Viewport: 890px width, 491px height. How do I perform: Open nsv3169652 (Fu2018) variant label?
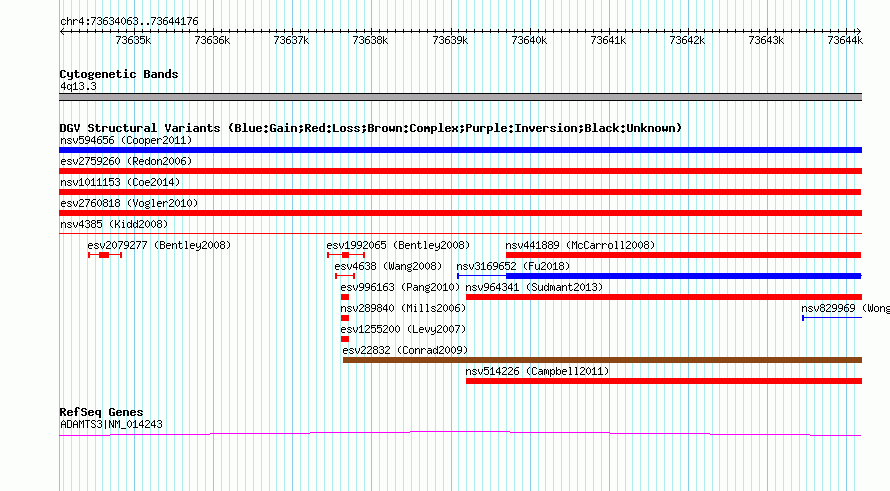(x=513, y=266)
